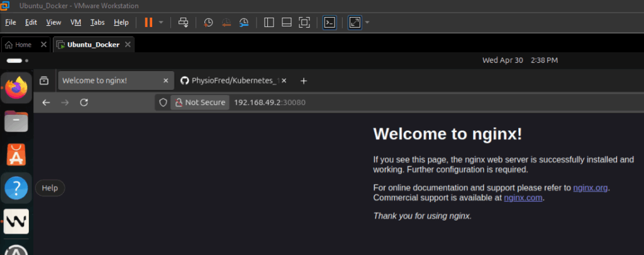Toggle the thumbnail bar view icon

pos(287,22)
